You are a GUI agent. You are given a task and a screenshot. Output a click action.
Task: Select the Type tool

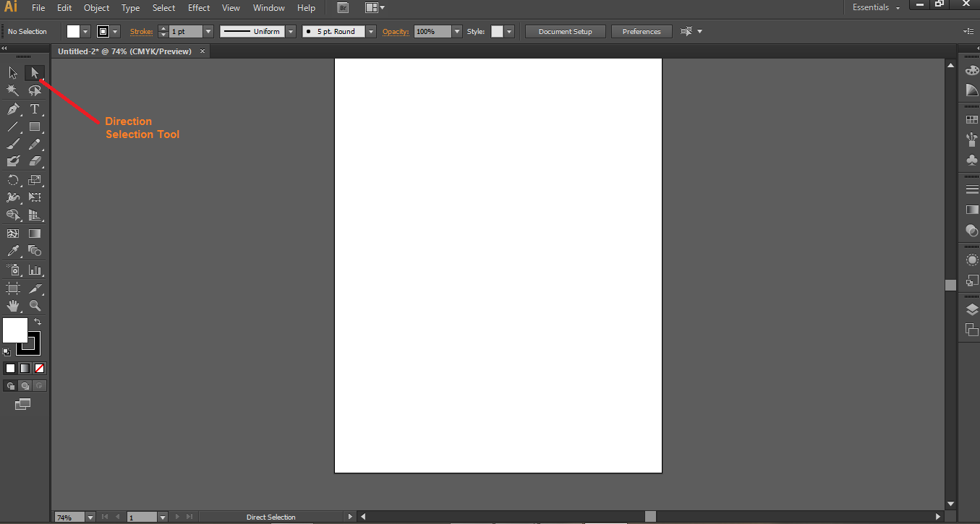[x=34, y=109]
